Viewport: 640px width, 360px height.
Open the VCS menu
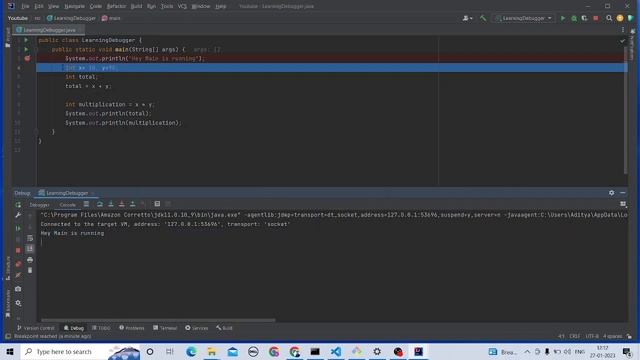[x=182, y=6]
